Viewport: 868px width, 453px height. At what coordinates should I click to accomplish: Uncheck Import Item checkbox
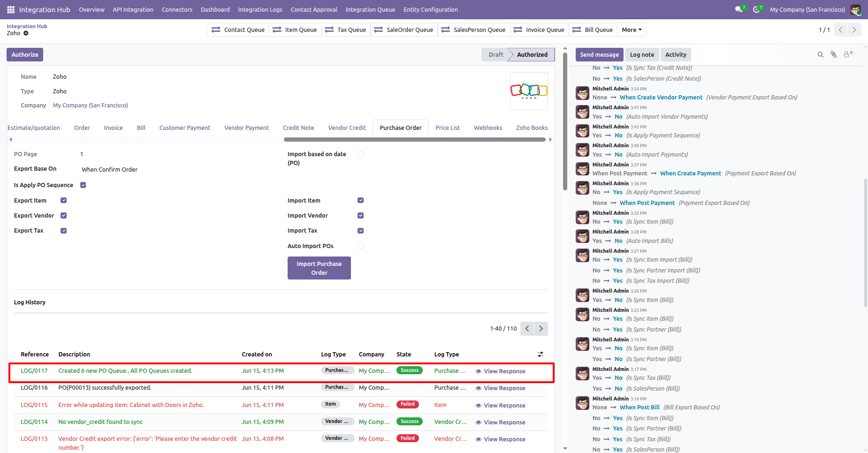pos(360,200)
